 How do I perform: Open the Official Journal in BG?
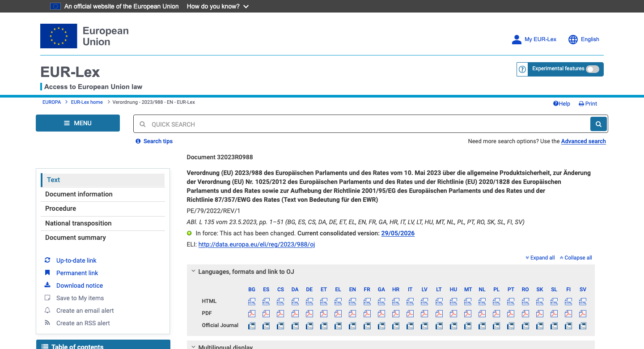[252, 326]
